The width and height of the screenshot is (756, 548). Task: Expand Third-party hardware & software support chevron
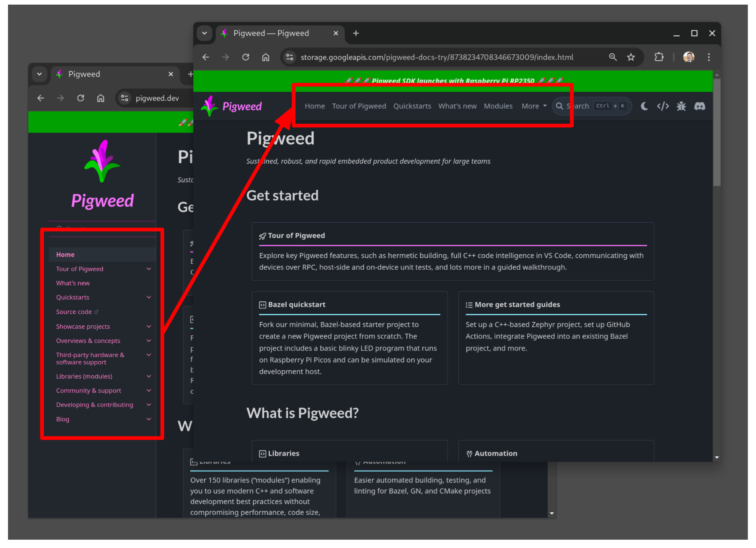tap(149, 355)
